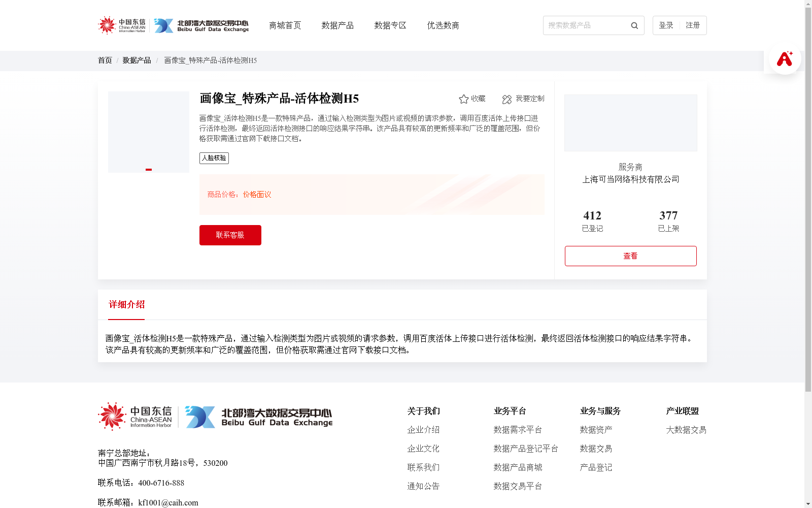Viewport: 812px width, 508px height.
Task: Click the footer heading 业务与服务
Action: 600,411
